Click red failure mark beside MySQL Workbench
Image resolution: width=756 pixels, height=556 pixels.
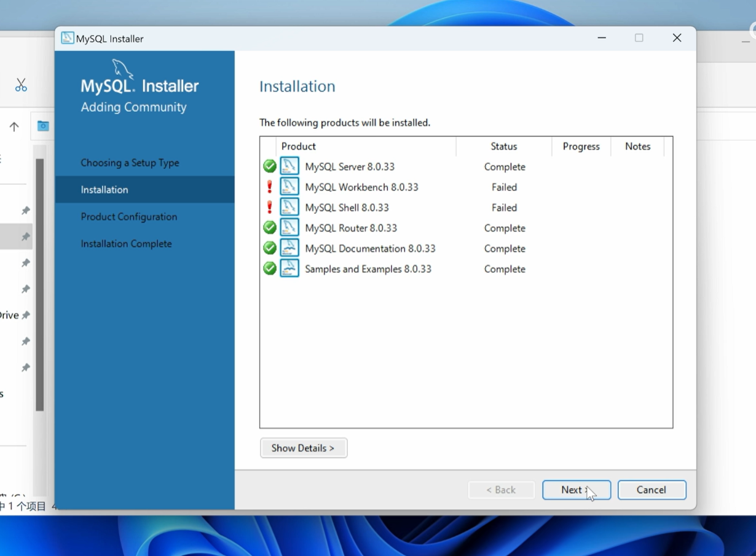[269, 187]
